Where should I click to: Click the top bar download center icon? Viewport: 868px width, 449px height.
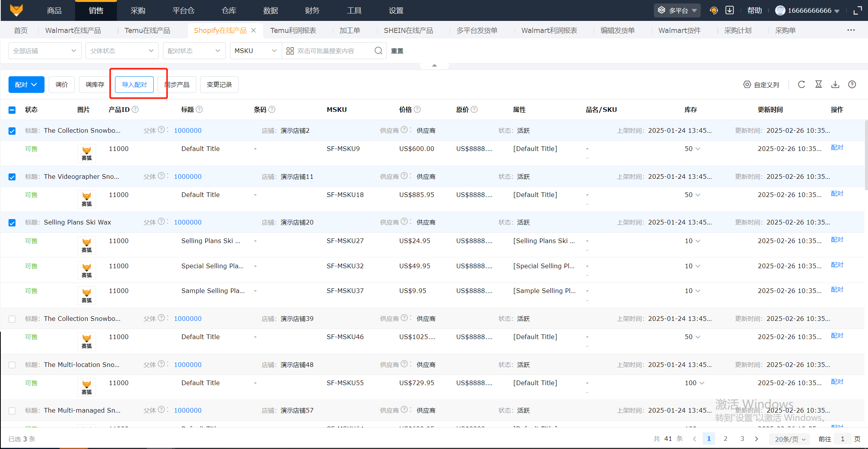pos(729,10)
